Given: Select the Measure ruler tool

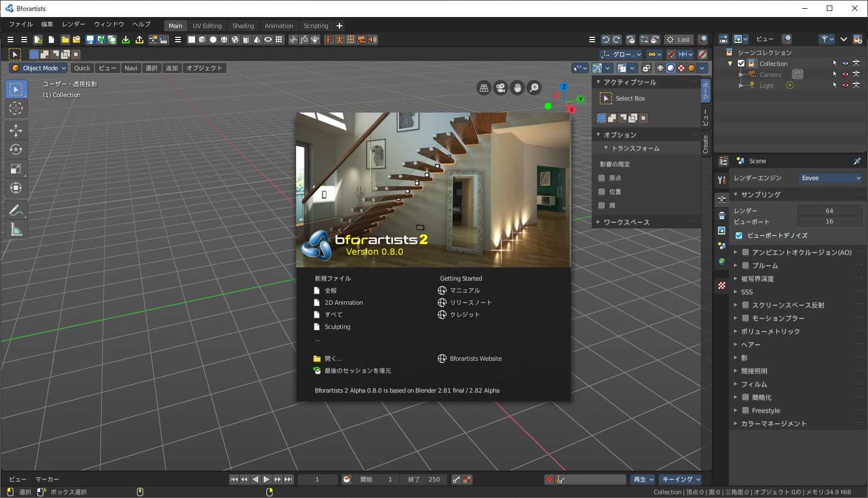Looking at the screenshot, I should point(16,230).
